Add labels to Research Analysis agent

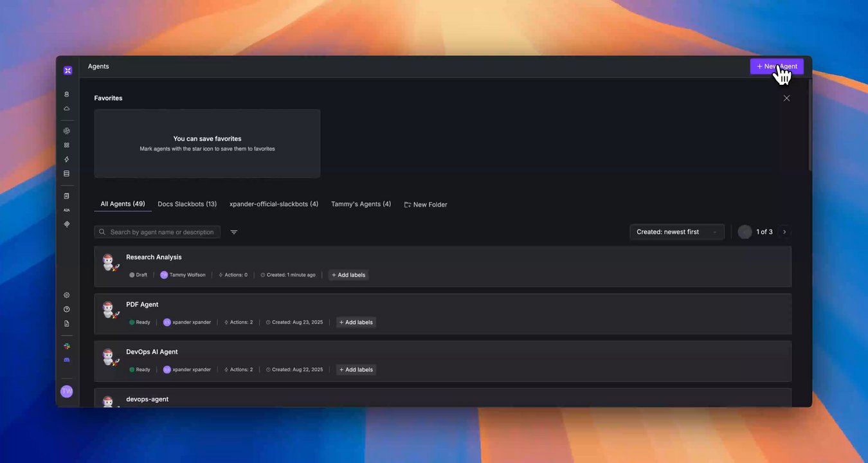tap(348, 275)
